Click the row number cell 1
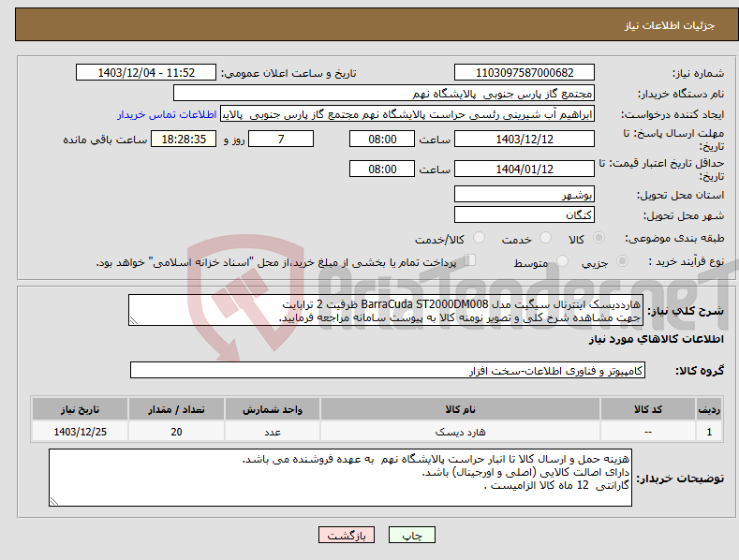 [709, 432]
